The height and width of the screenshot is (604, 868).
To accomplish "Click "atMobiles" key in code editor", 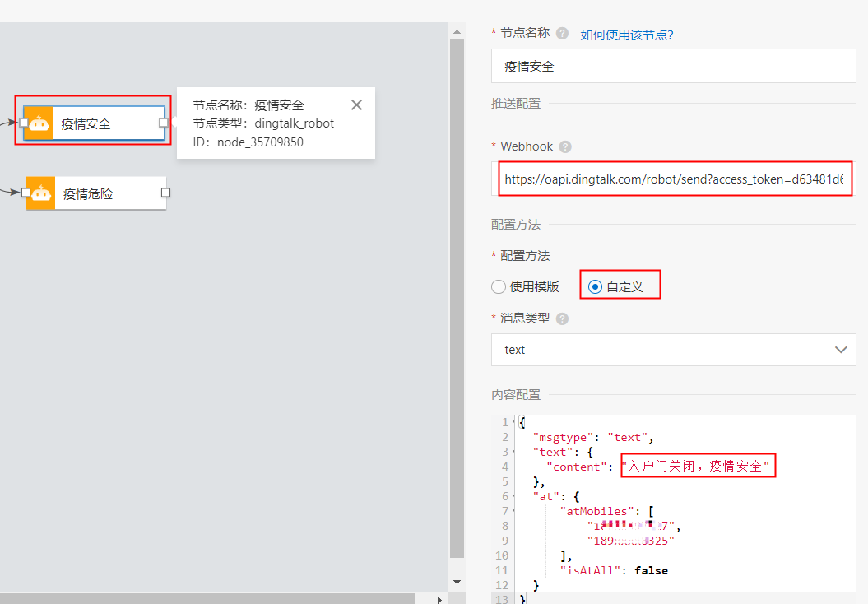I will 596,511.
